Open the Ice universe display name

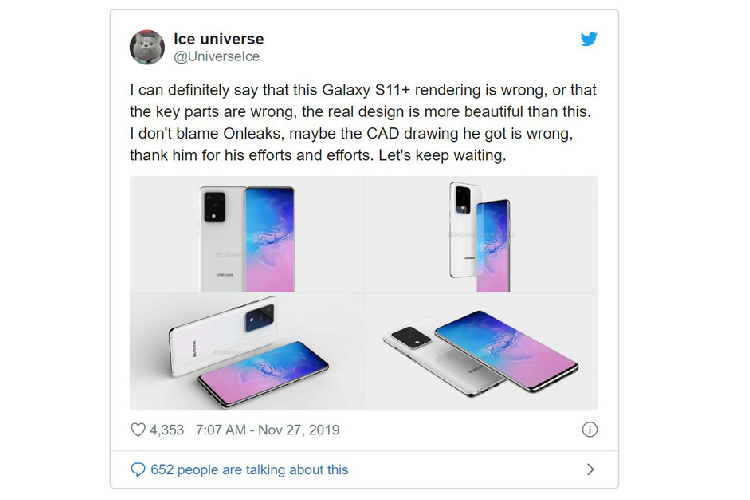[219, 39]
